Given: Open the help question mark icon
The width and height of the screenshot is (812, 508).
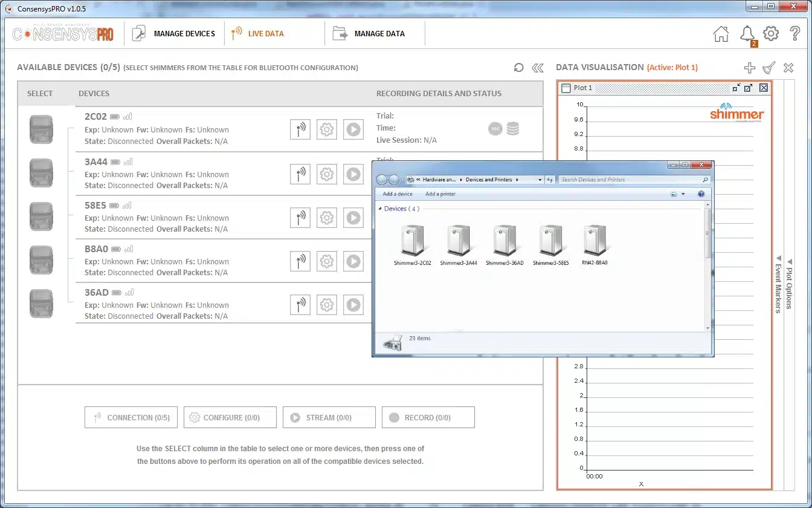Looking at the screenshot, I should pos(795,33).
